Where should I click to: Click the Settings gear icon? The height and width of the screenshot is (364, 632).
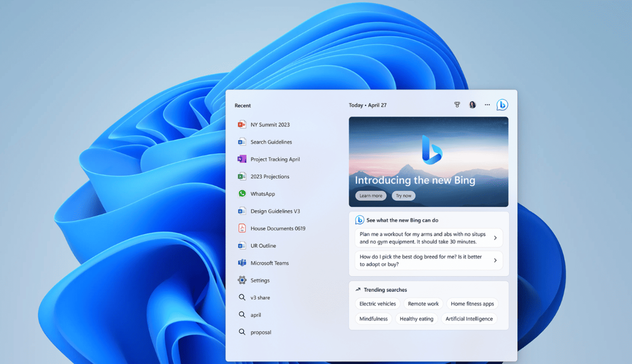[242, 280]
